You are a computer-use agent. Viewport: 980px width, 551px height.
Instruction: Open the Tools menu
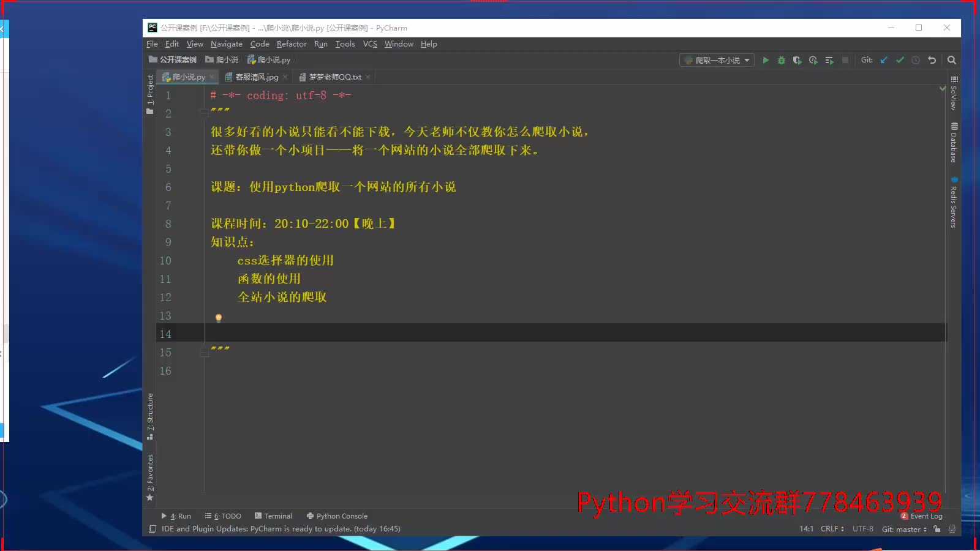(345, 44)
